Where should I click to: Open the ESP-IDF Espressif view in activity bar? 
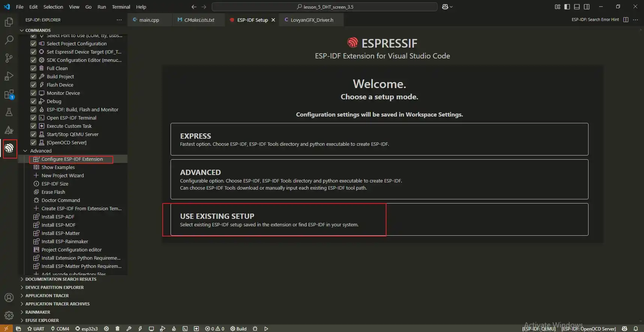(x=9, y=148)
